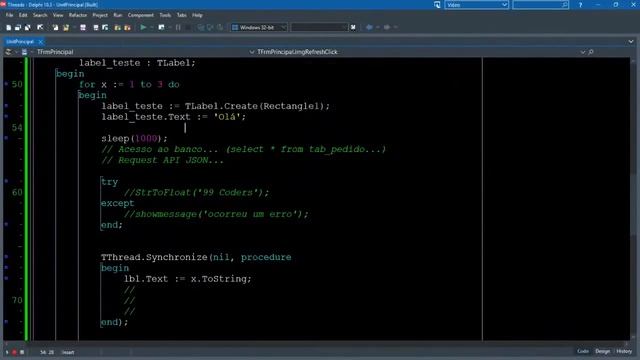This screenshot has width=640, height=360.
Task: Click the blue Back navigation arrow
Action: coord(369,27)
